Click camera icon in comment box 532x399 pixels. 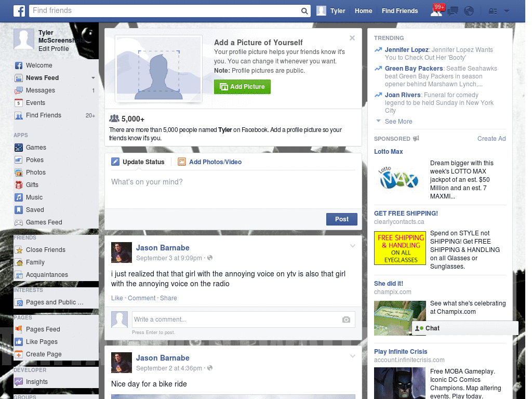tap(346, 320)
